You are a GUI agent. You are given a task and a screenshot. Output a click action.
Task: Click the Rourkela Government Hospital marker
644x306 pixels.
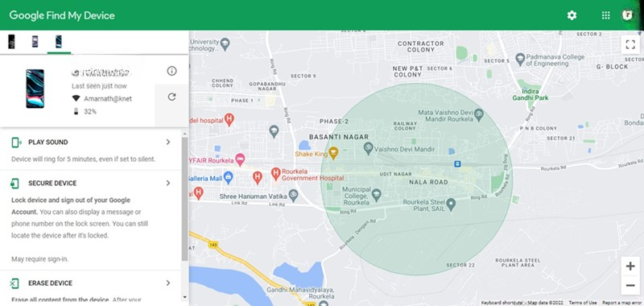coord(276,173)
